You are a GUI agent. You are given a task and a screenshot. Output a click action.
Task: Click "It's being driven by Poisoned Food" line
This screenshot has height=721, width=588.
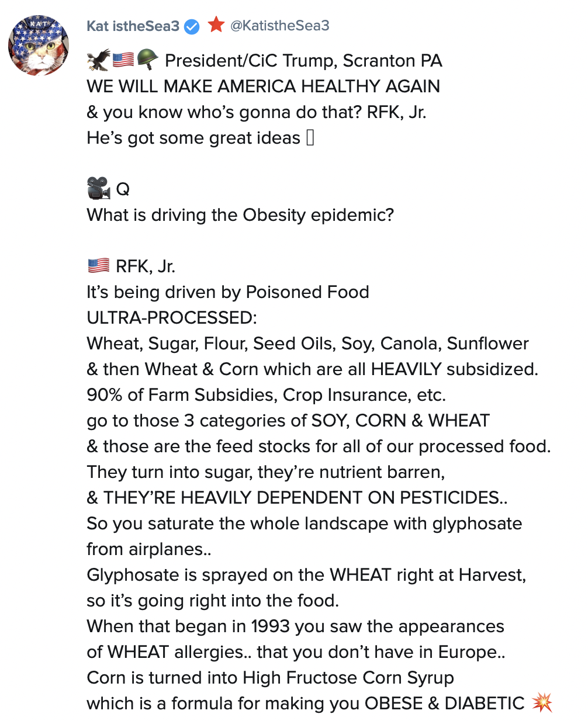(x=228, y=292)
